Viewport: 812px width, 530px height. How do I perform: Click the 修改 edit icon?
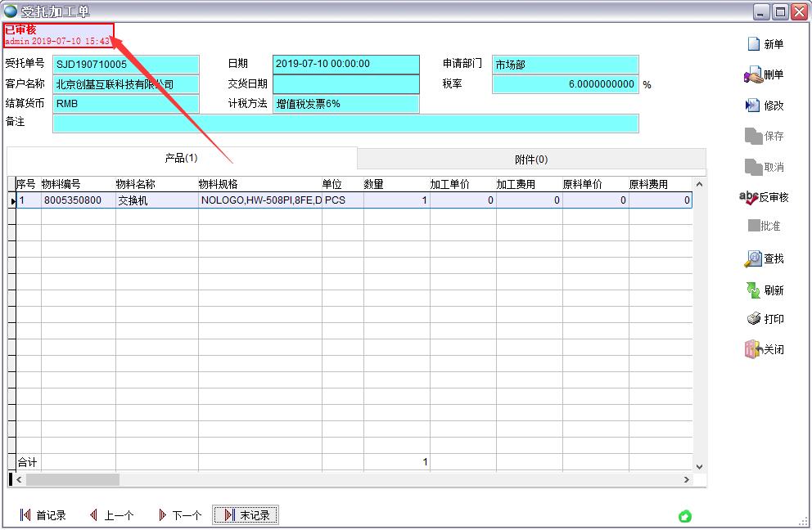point(753,106)
